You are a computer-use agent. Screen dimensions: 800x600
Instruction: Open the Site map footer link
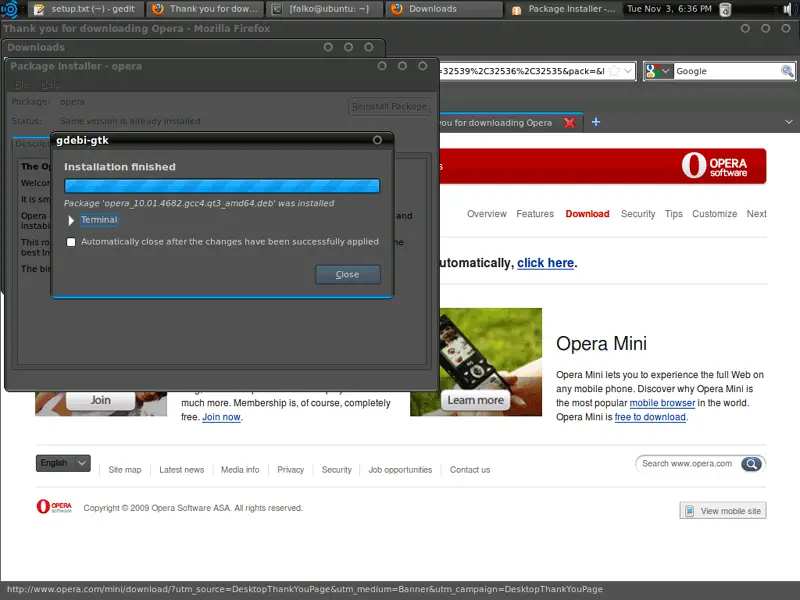(x=125, y=470)
